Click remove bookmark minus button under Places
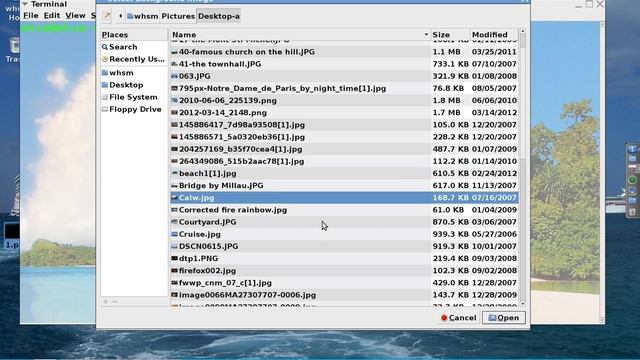This screenshot has width=640, height=360. pos(115,302)
